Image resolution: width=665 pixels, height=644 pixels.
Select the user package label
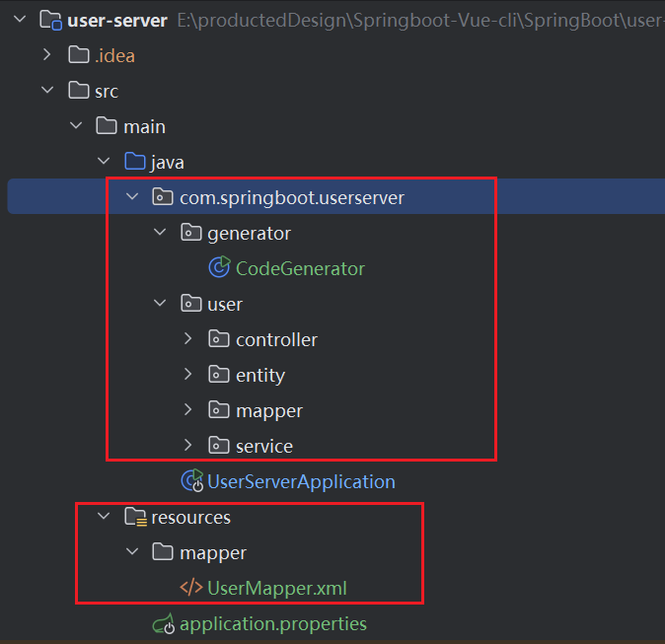tap(225, 304)
